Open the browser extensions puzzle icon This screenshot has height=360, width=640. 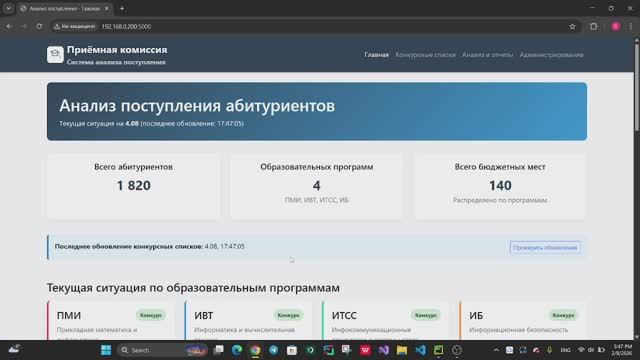coord(593,26)
